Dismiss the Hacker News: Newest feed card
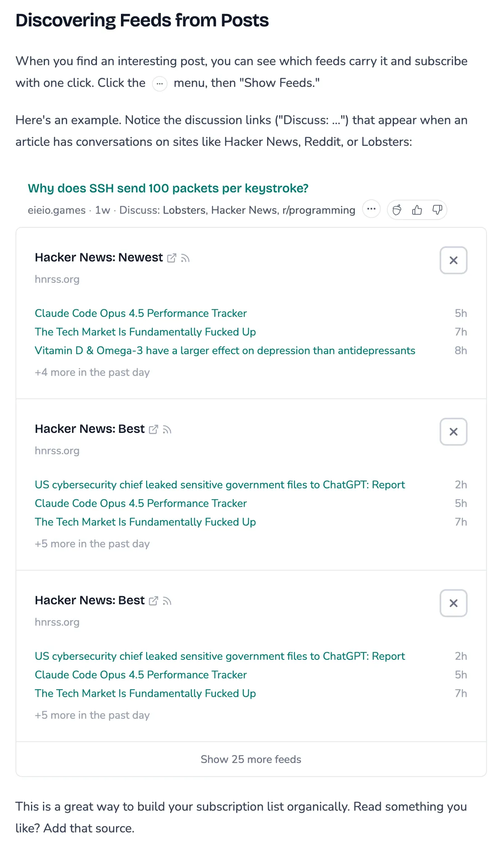504x851 pixels. (x=453, y=261)
